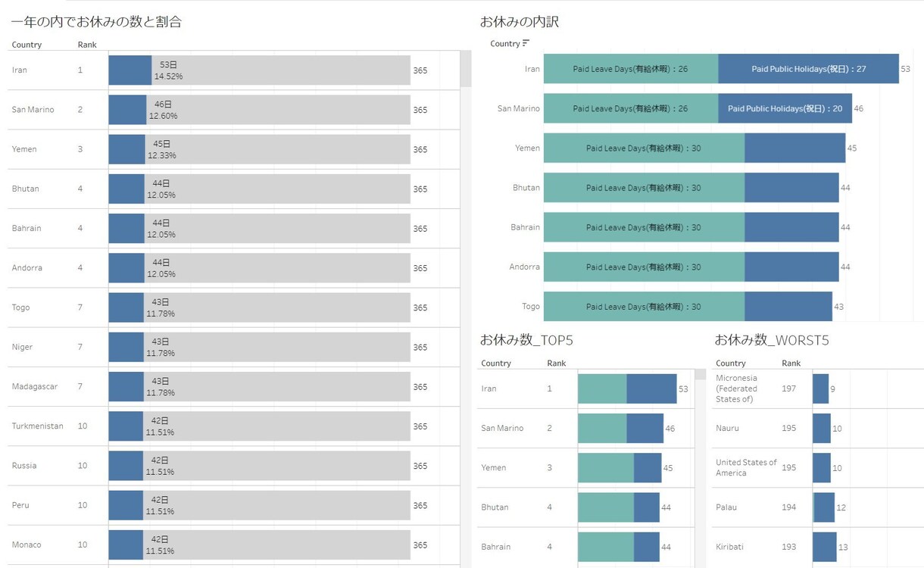
Task: Click Bhutan's teal bar in TOP5
Action: 606,507
